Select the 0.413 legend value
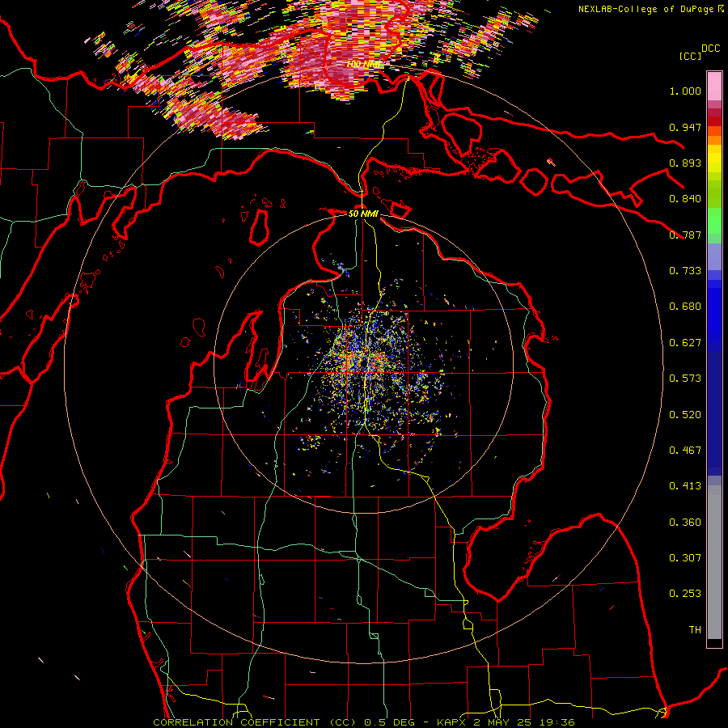The width and height of the screenshot is (728, 728). click(x=685, y=486)
